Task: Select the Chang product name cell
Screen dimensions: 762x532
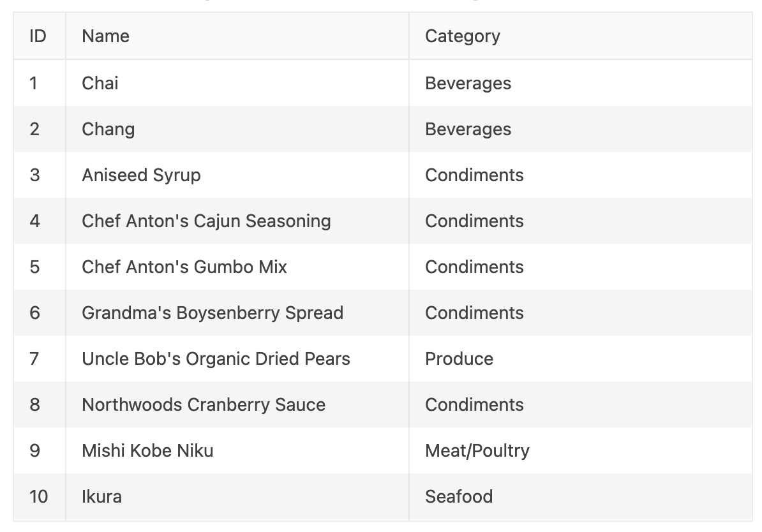Action: point(108,129)
